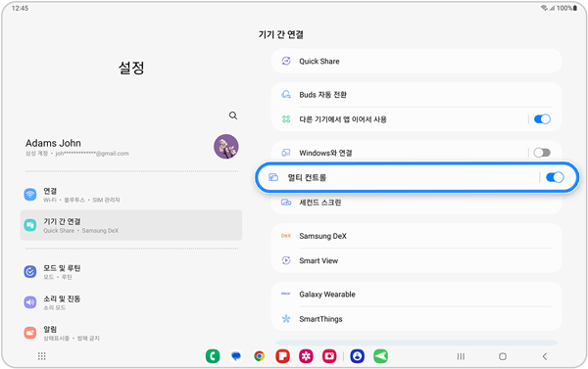Image resolution: width=588 pixels, height=369 pixels.
Task: Open the 알림 notifications icon
Action: coord(30,333)
